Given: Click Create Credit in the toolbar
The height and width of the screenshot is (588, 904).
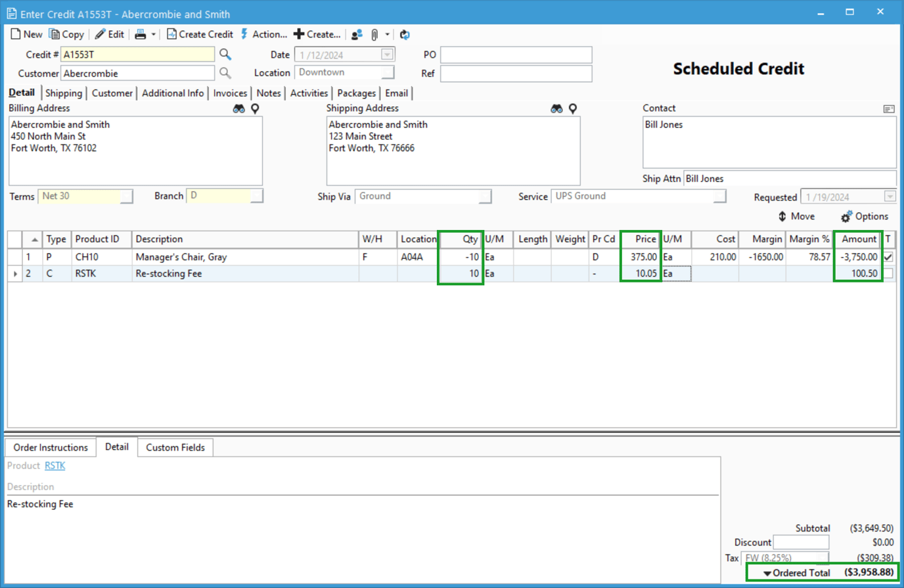Looking at the screenshot, I should pyautogui.click(x=200, y=34).
